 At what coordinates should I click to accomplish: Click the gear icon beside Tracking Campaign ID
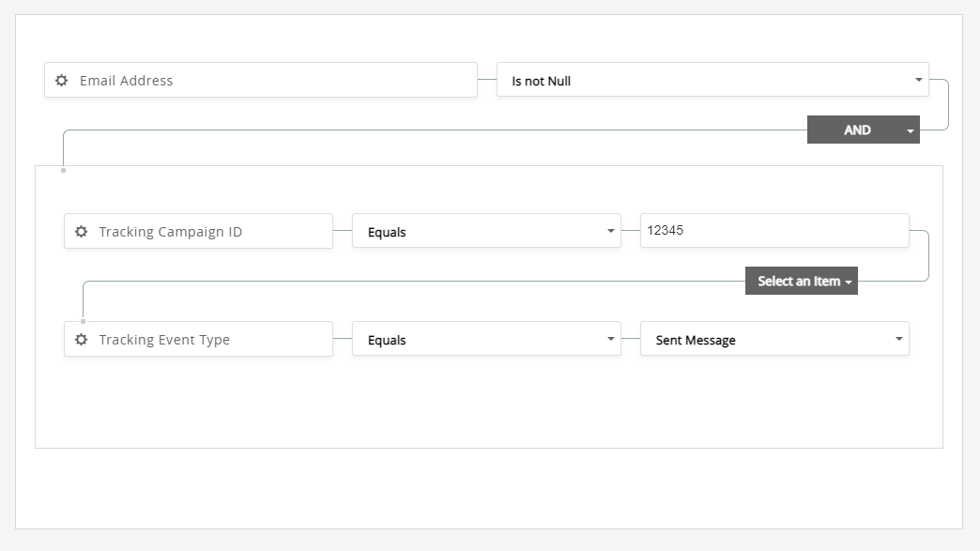point(82,232)
